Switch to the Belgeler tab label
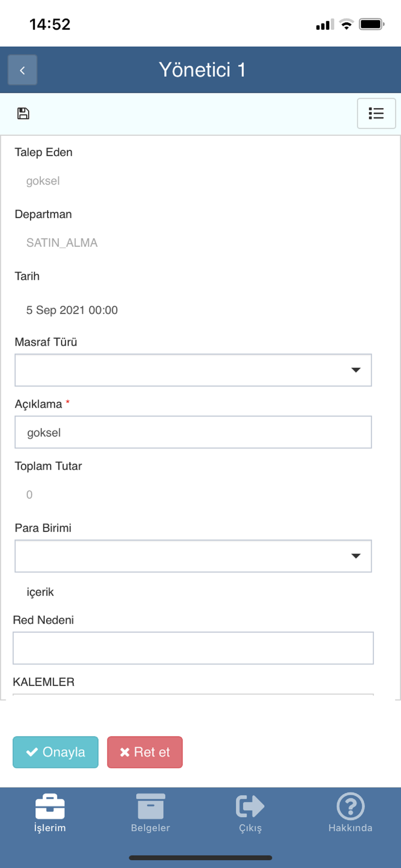401x868 pixels. tap(151, 828)
